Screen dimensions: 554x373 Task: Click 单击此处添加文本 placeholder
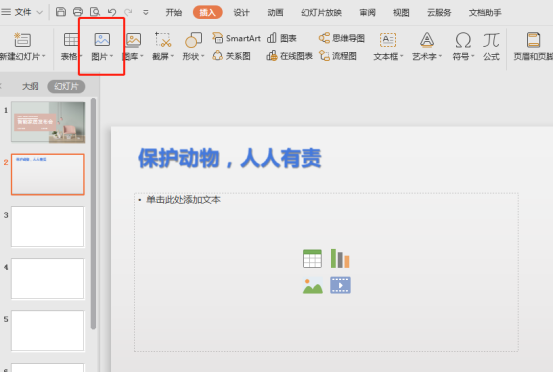[183, 200]
